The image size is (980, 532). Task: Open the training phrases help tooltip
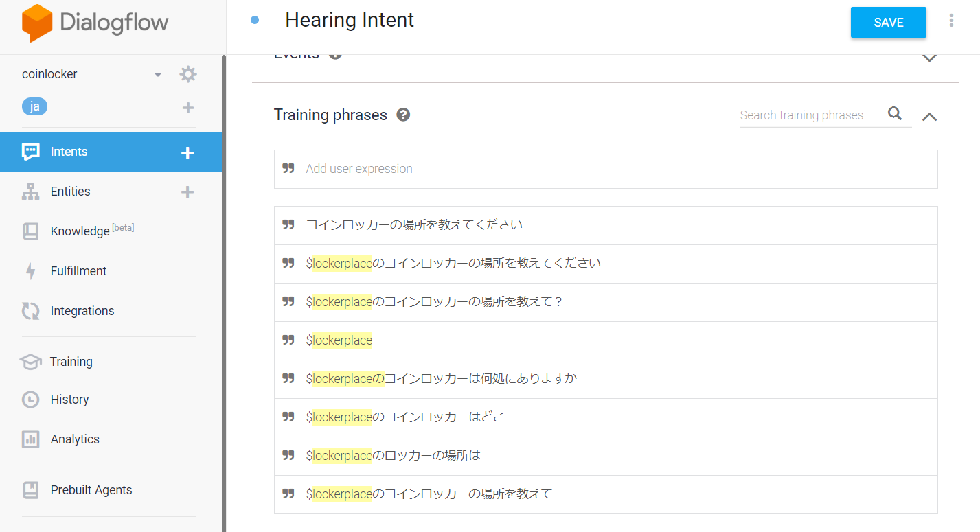tap(402, 115)
